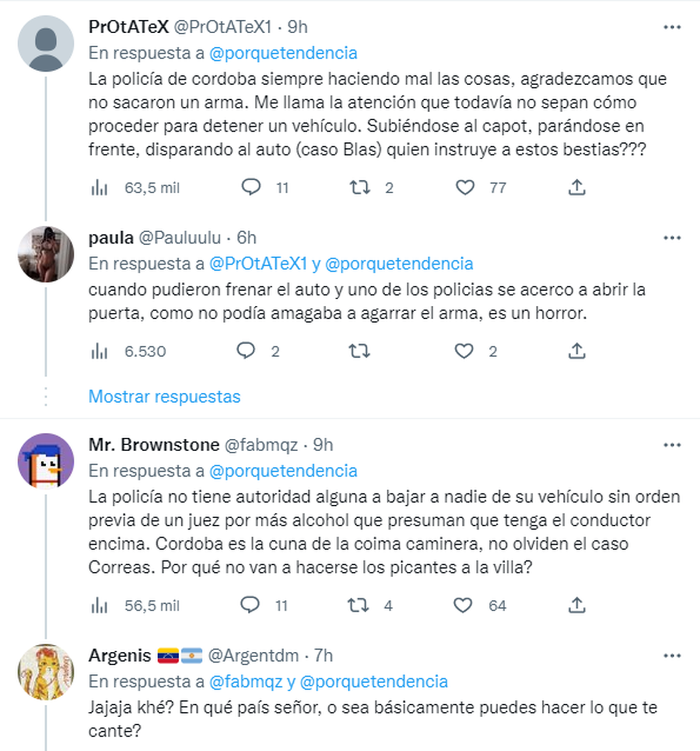700x751 pixels.
Task: Open the share icon on Mr. Brownstone's tweet
Action: click(x=577, y=606)
